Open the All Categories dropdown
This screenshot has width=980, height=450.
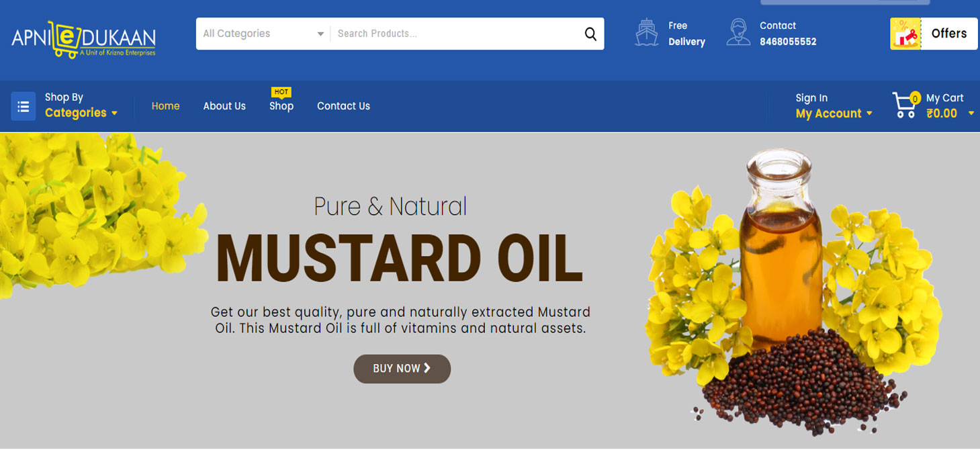click(263, 34)
